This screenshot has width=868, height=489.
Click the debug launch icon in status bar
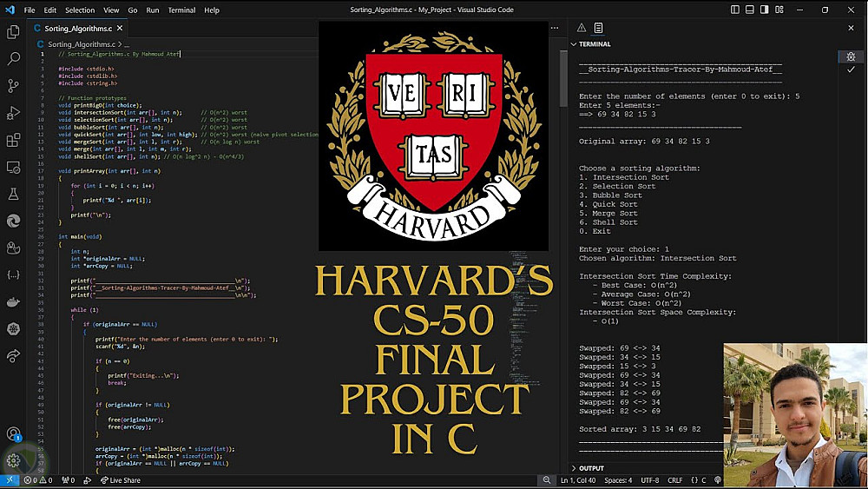pyautogui.click(x=88, y=480)
